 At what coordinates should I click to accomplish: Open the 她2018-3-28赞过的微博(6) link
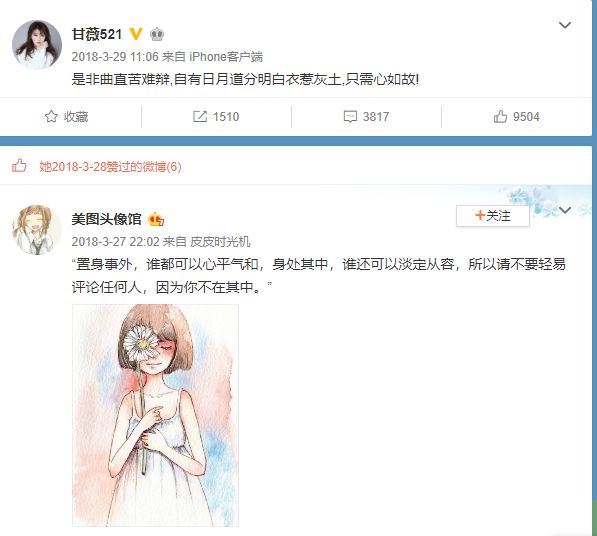click(x=110, y=167)
